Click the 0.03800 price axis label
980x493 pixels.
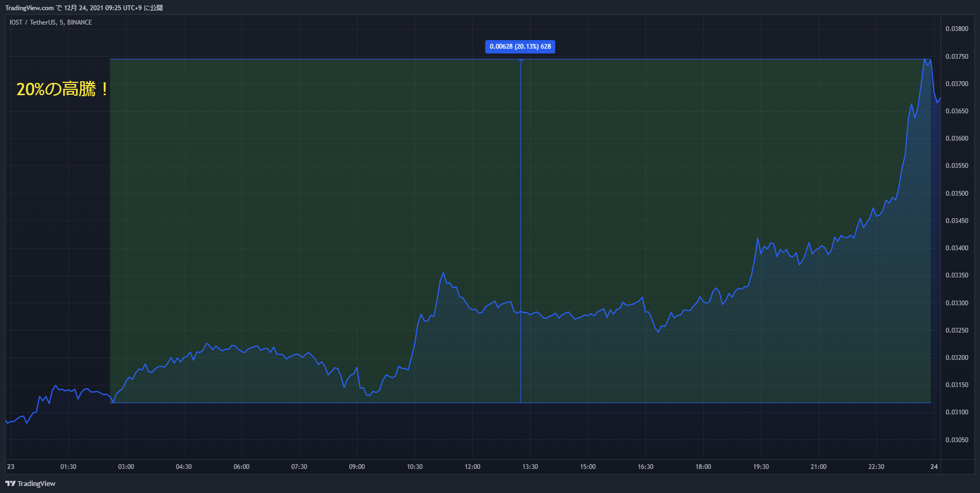[x=956, y=29]
